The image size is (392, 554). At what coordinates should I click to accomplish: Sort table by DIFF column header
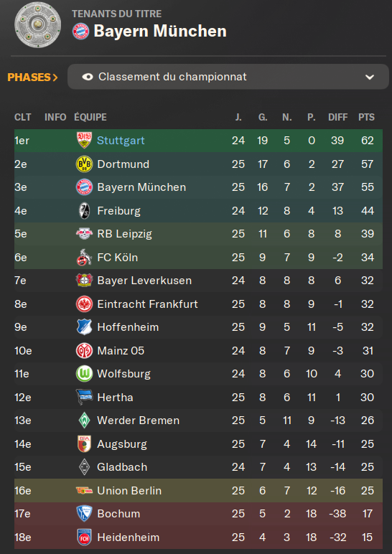coord(337,117)
